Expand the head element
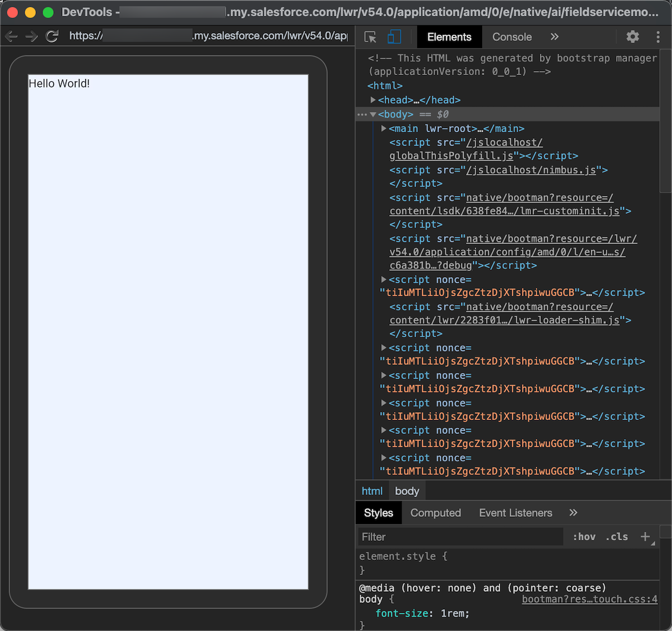The image size is (672, 631). point(373,100)
